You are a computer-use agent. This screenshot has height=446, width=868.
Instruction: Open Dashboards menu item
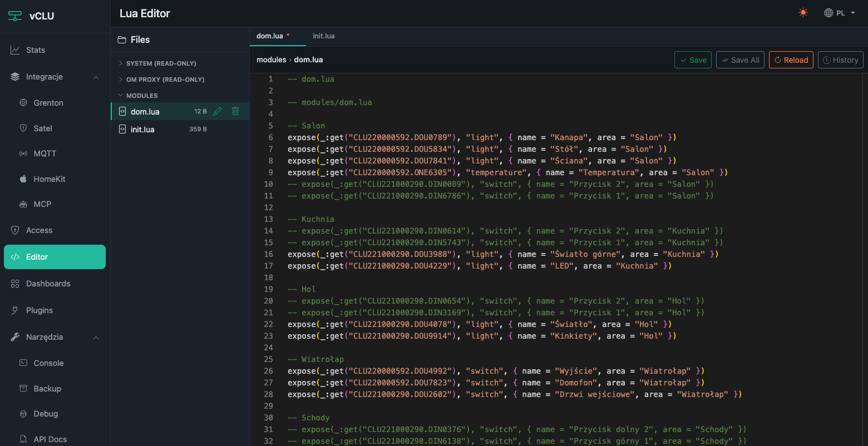point(55,284)
